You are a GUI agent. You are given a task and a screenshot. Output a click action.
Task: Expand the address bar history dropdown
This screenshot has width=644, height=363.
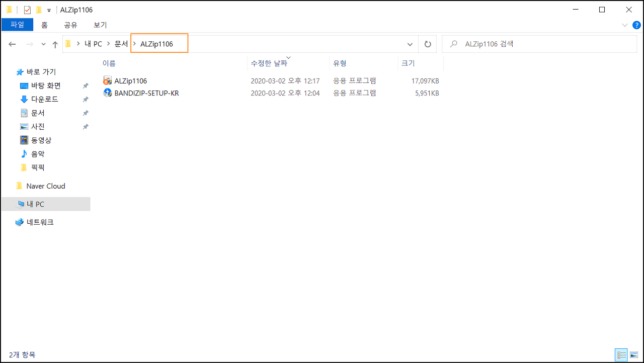pyautogui.click(x=410, y=44)
